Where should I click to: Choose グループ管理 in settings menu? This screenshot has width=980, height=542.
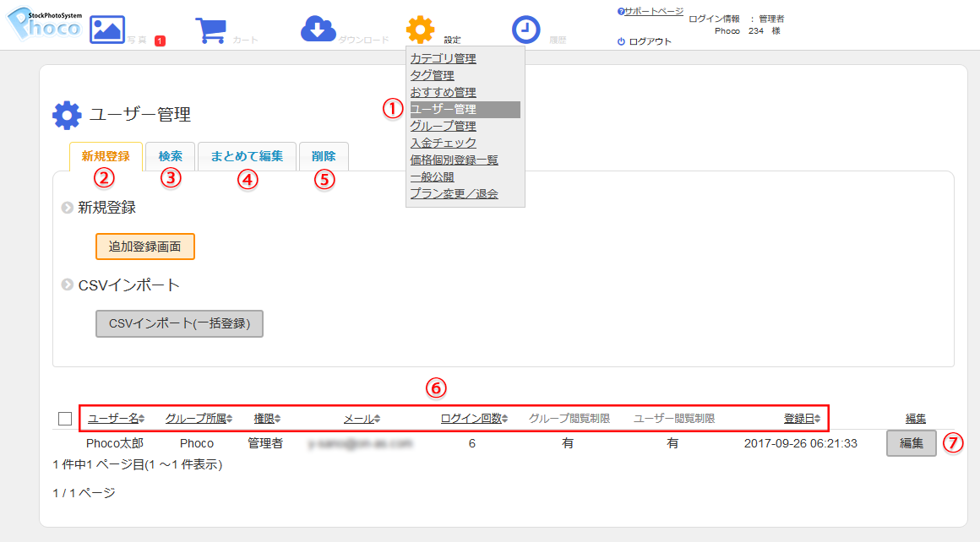[443, 126]
